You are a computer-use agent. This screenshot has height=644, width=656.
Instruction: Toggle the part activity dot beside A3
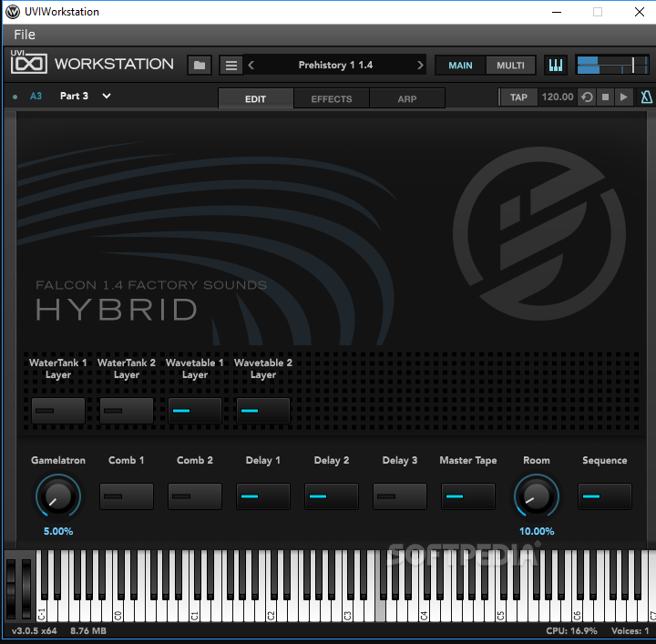tap(15, 97)
